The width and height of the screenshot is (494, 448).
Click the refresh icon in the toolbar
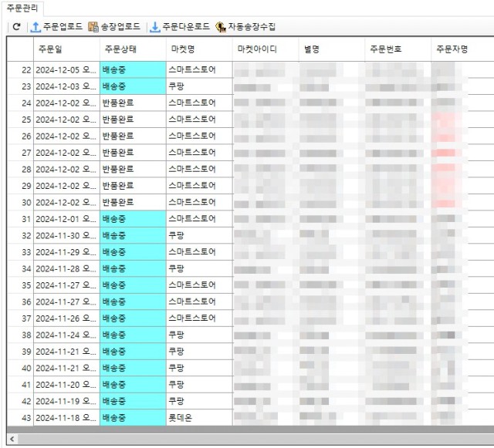point(15,27)
